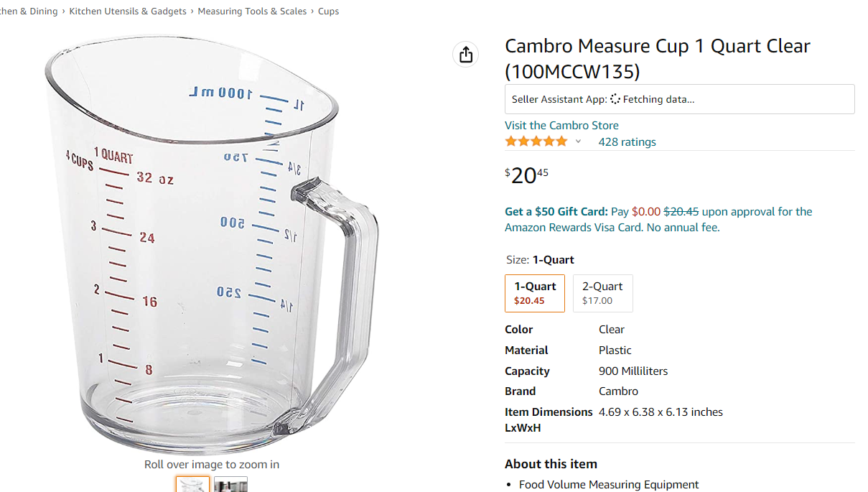Click the $20.45 price
This screenshot has height=492, width=868.
click(527, 175)
